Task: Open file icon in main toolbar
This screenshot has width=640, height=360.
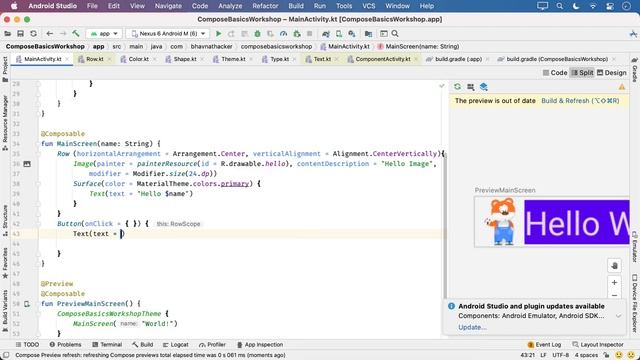Action: tap(7, 34)
